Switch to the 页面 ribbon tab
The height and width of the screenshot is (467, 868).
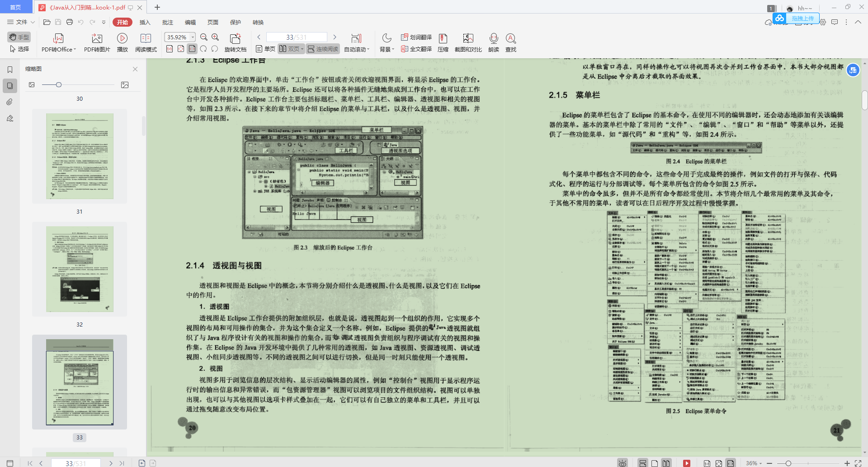(212, 22)
